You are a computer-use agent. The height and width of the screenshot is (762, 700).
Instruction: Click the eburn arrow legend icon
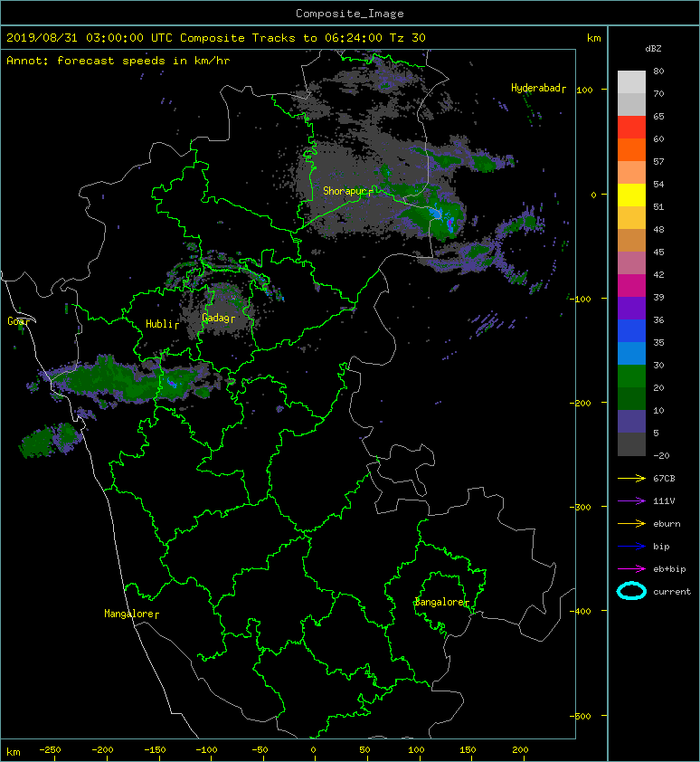pyautogui.click(x=631, y=524)
